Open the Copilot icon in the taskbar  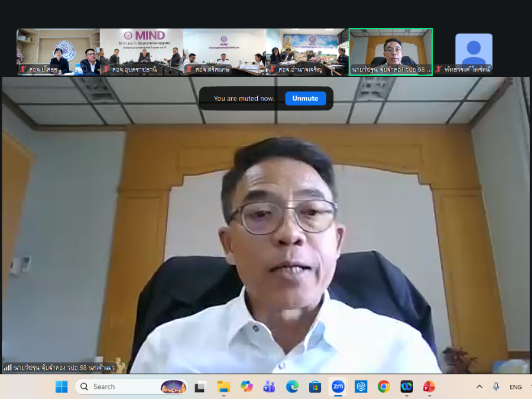[246, 387]
